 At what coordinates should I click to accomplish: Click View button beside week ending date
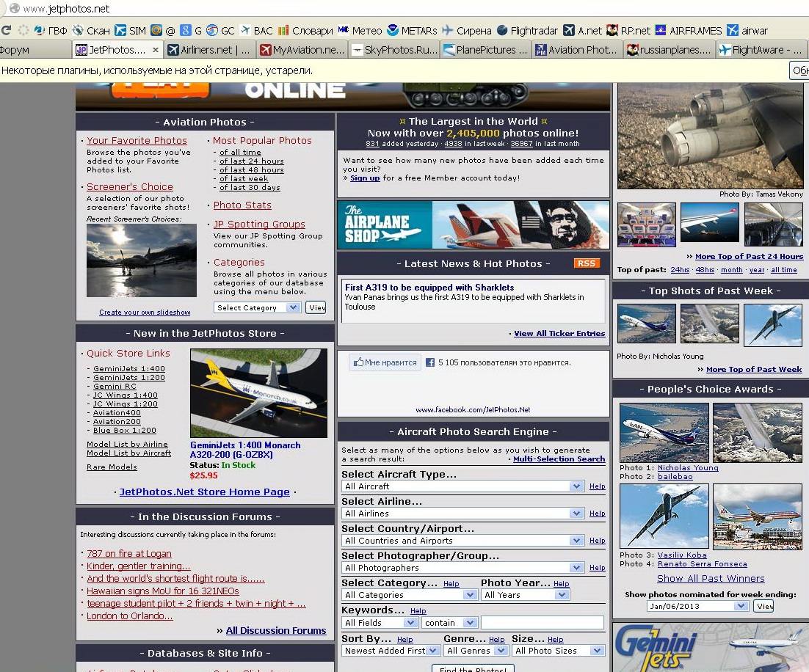pos(763,606)
